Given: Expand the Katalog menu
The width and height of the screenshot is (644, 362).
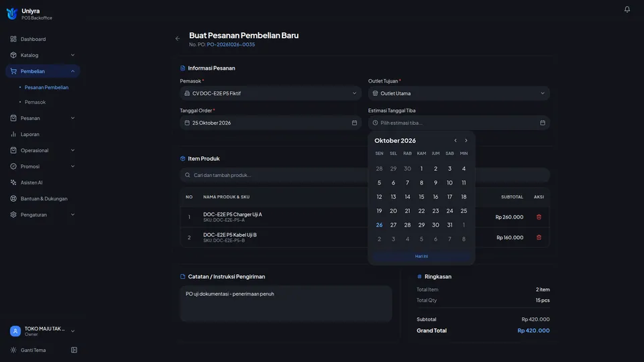Looking at the screenshot, I should click(43, 55).
